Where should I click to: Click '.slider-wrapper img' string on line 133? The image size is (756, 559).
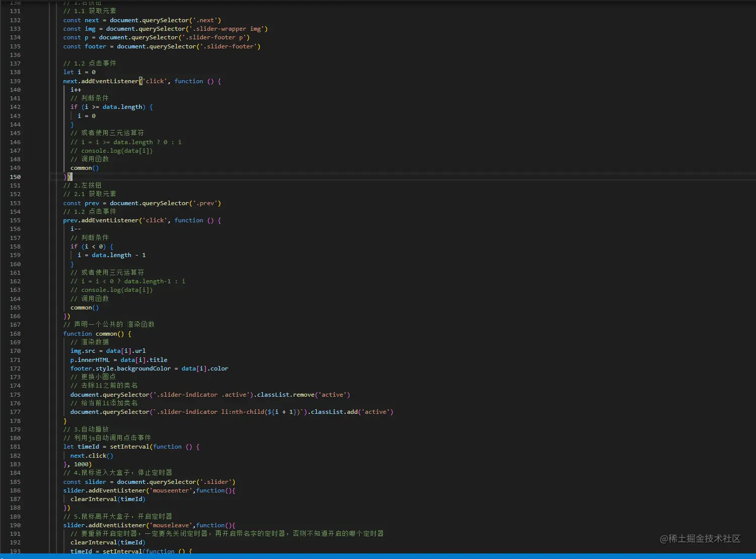click(x=227, y=29)
